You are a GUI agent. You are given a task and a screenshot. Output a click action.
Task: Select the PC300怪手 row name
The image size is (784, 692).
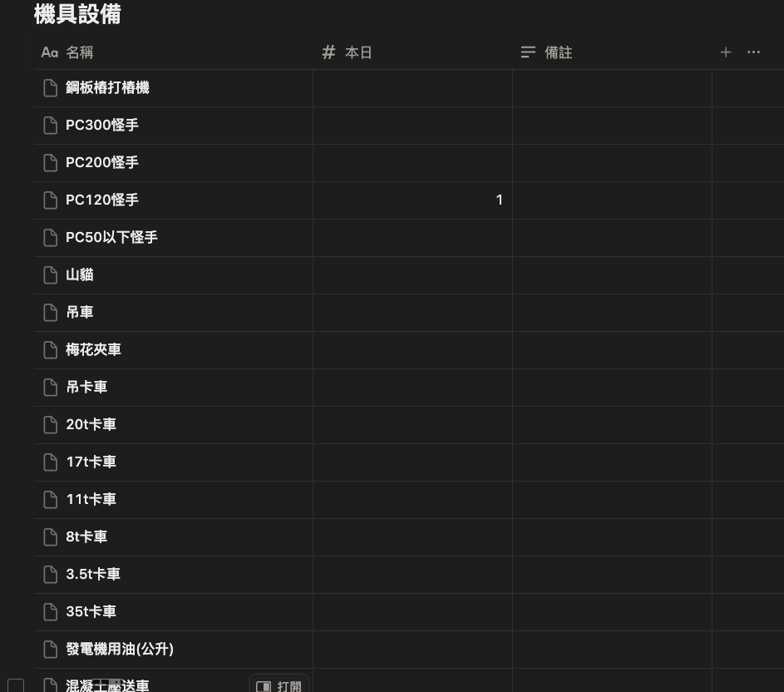pos(102,125)
